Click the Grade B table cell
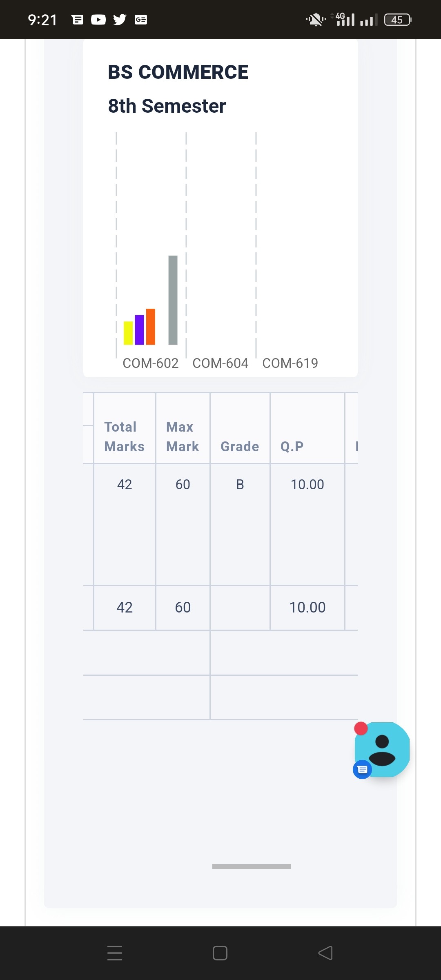441x980 pixels. (x=240, y=484)
